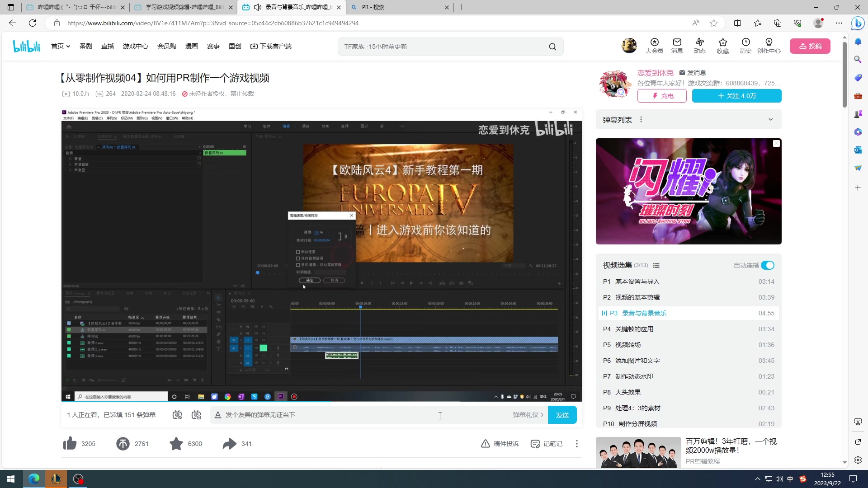Image resolution: width=868 pixels, height=488 pixels.
Task: Open 恋爱到休克 uploader profile link
Action: [655, 73]
